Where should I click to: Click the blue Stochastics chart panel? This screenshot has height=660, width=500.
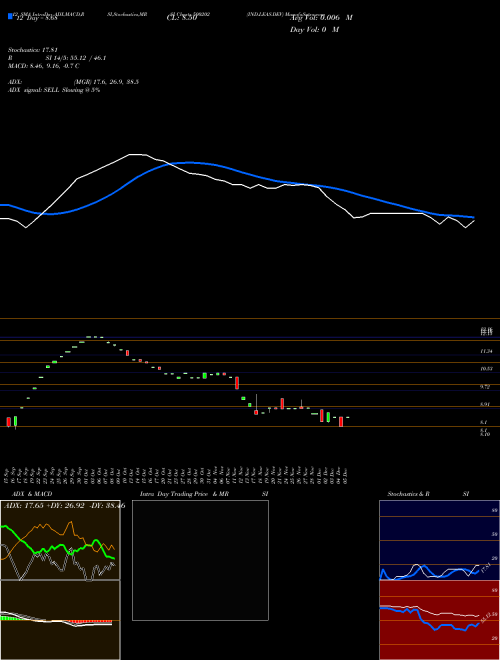[x=439, y=540]
